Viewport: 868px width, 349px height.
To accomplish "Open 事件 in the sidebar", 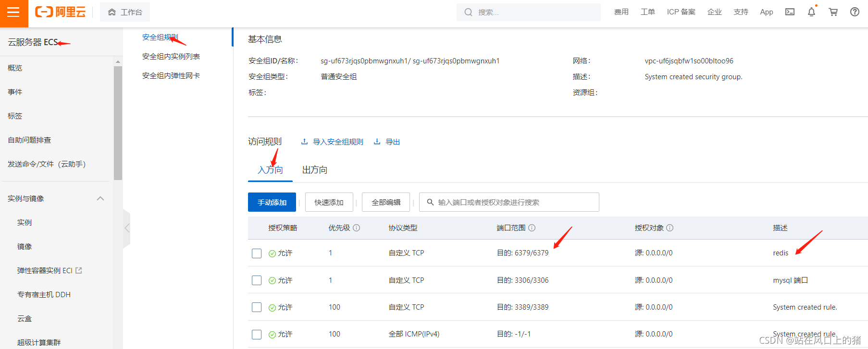I will (x=15, y=92).
